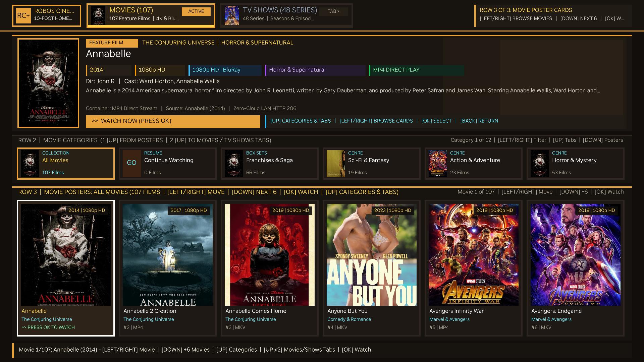Select the Avengers: Endgame poster card
This screenshot has height=362, width=644.
coord(576,268)
